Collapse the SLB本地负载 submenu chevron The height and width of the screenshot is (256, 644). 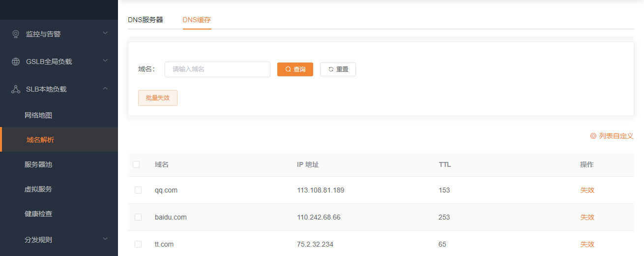point(105,89)
